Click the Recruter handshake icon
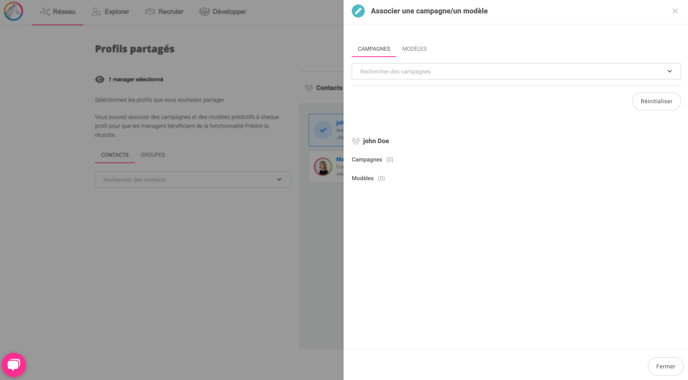Image resolution: width=688 pixels, height=380 pixels. [150, 12]
